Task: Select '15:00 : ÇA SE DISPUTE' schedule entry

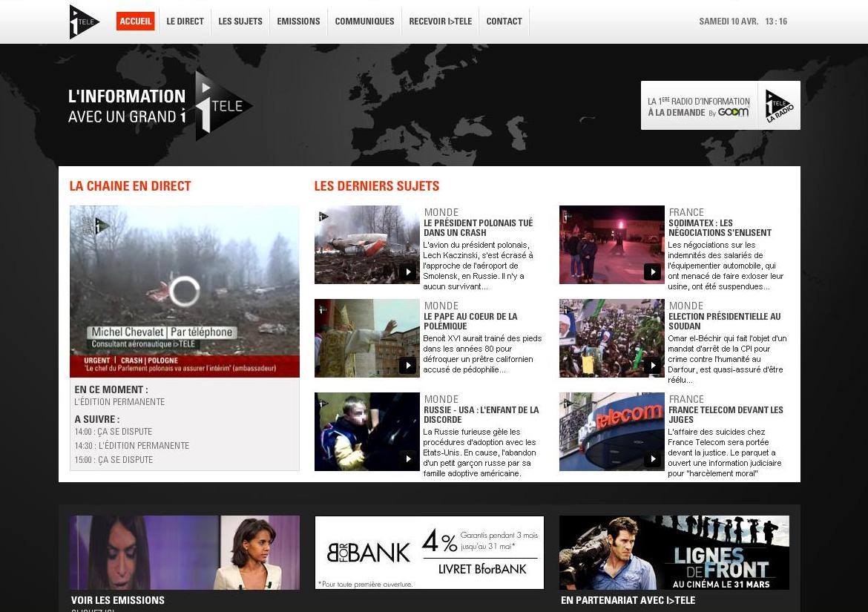Action: point(114,460)
